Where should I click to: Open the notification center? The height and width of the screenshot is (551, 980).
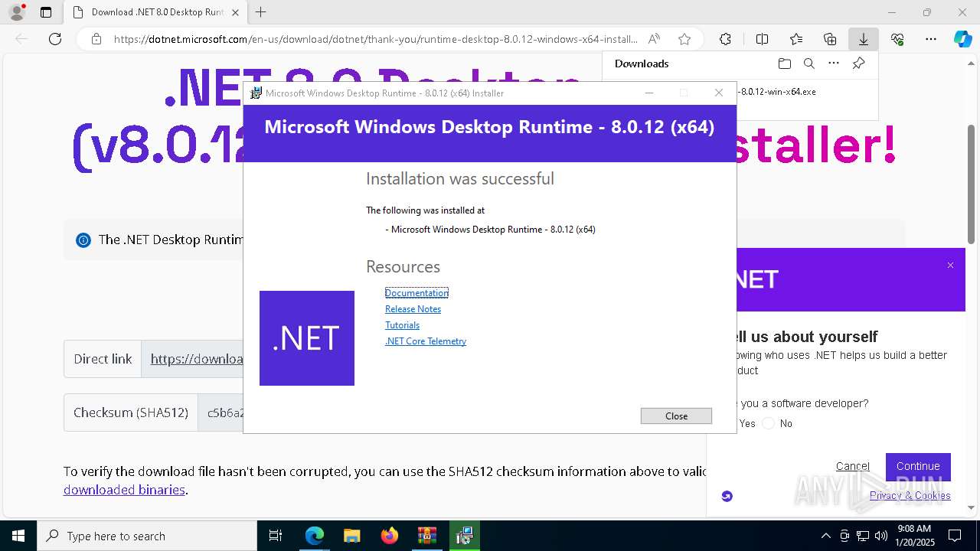tap(955, 536)
